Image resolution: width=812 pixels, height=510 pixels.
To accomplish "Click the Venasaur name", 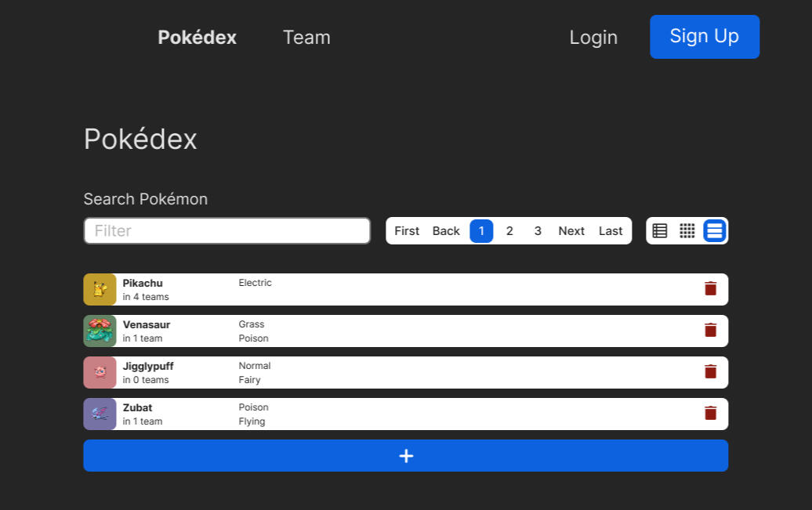I will pyautogui.click(x=147, y=324).
